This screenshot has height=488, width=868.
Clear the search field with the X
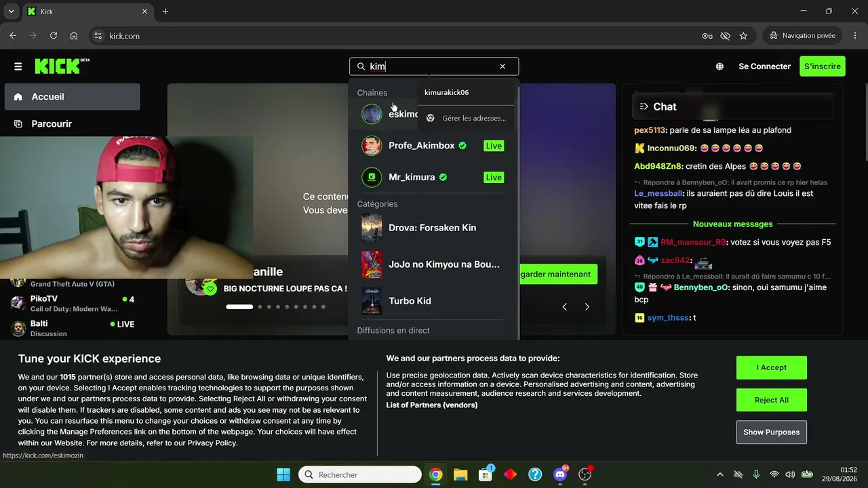[502, 66]
